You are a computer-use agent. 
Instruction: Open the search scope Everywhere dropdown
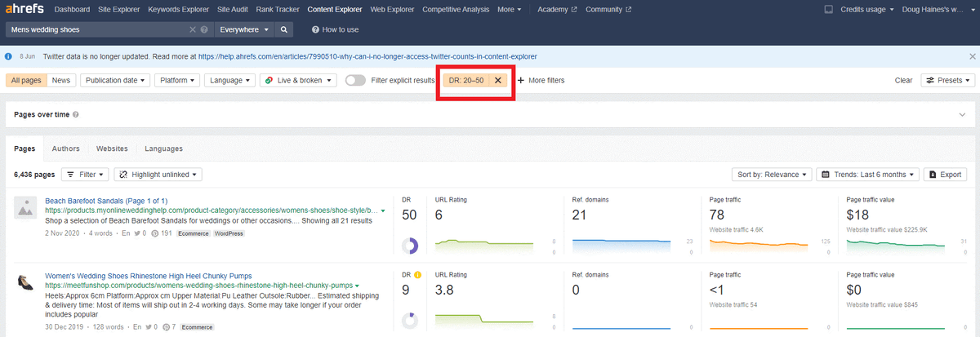click(x=243, y=29)
